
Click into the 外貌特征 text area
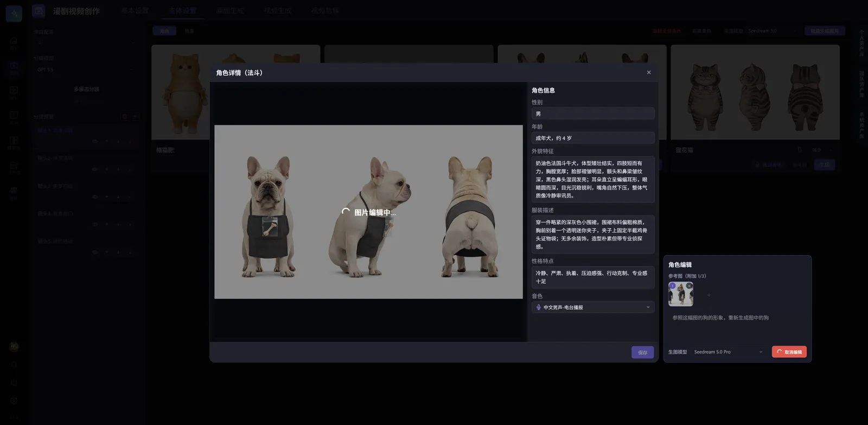[x=593, y=179]
